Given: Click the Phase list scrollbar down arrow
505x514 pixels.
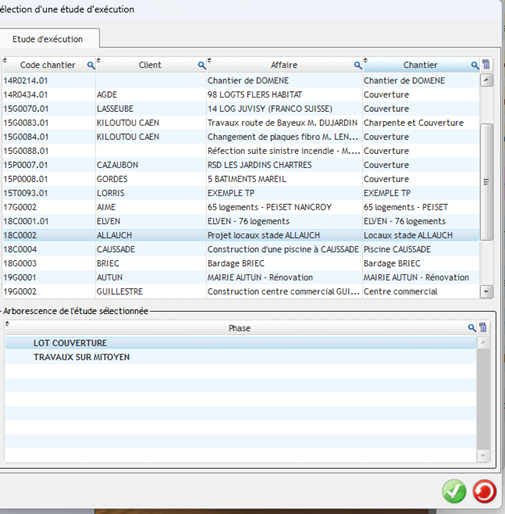Looking at the screenshot, I should (x=483, y=456).
